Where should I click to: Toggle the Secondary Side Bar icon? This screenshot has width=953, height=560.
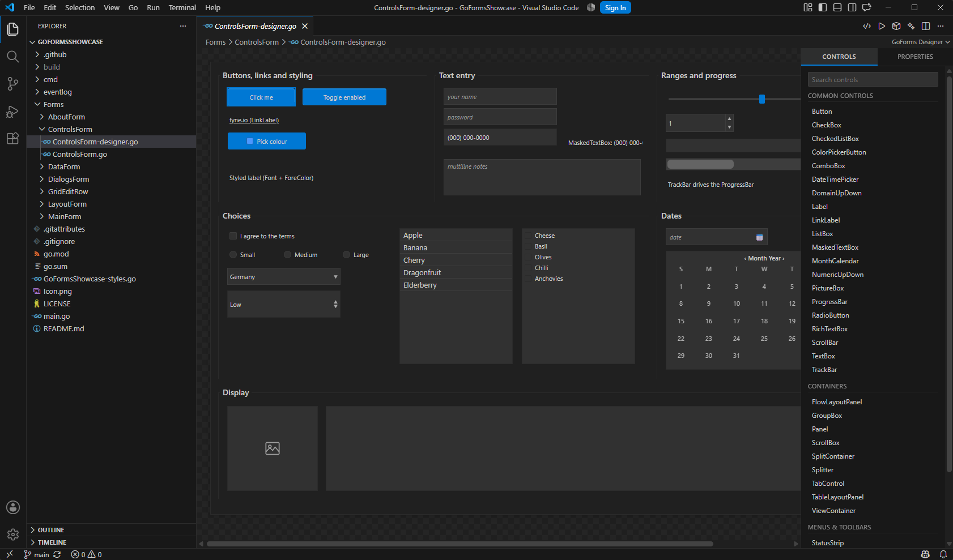[x=852, y=7]
